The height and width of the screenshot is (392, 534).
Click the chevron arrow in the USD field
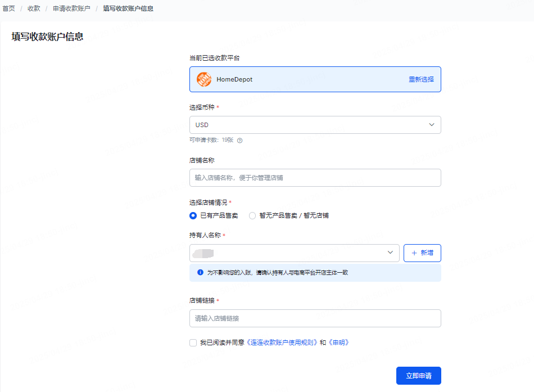point(432,125)
